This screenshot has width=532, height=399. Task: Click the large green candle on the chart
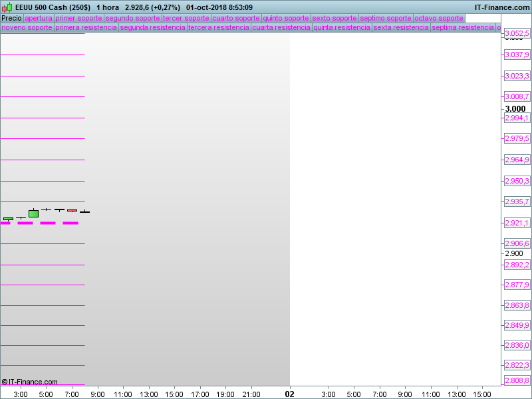tap(33, 213)
